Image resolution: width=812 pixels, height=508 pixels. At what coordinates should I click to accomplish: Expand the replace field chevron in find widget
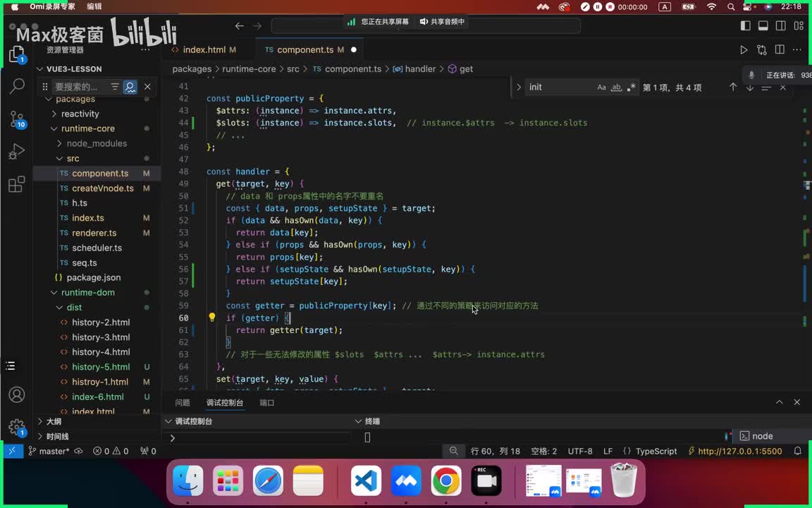(x=519, y=87)
